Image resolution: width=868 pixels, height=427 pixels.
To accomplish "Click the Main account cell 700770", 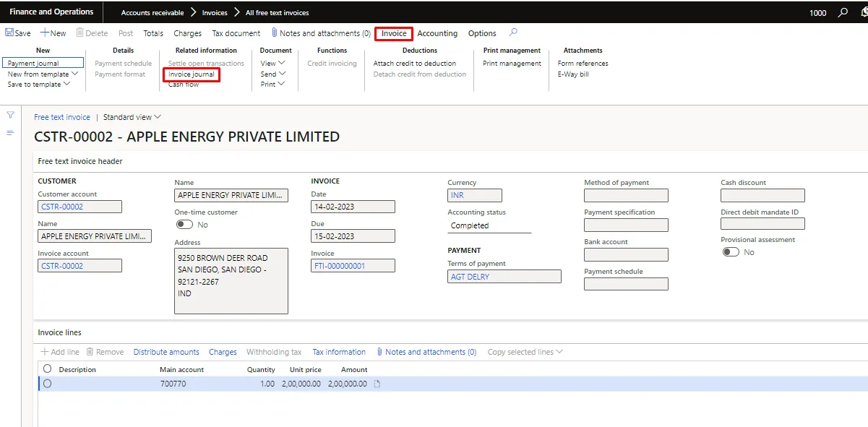I will pyautogui.click(x=173, y=384).
